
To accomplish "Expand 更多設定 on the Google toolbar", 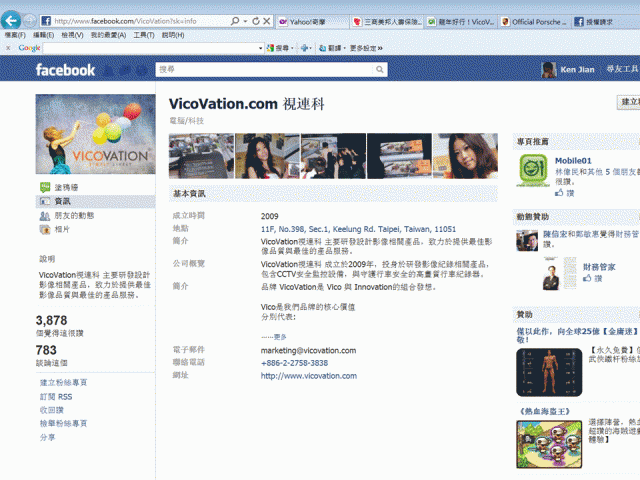I will coord(366,48).
